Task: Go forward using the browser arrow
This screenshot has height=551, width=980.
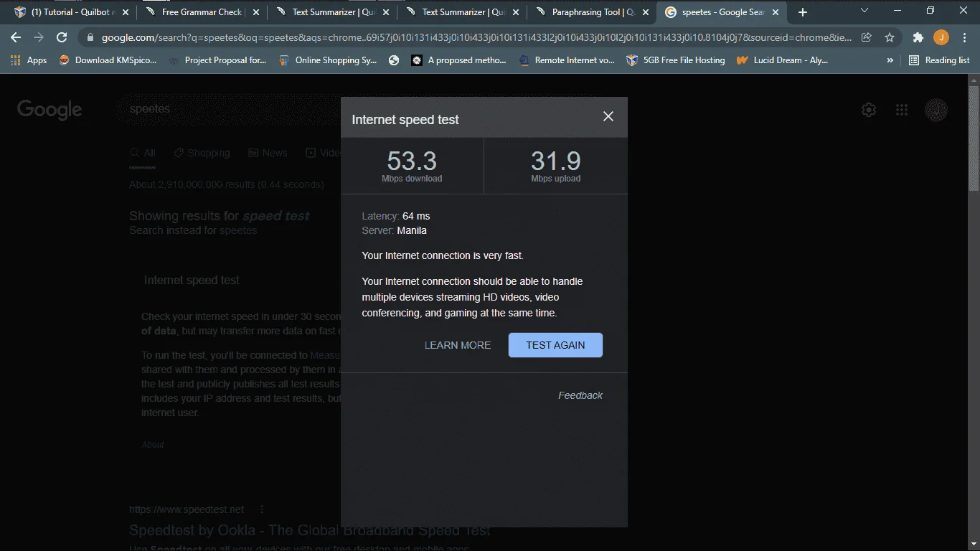Action: (39, 37)
